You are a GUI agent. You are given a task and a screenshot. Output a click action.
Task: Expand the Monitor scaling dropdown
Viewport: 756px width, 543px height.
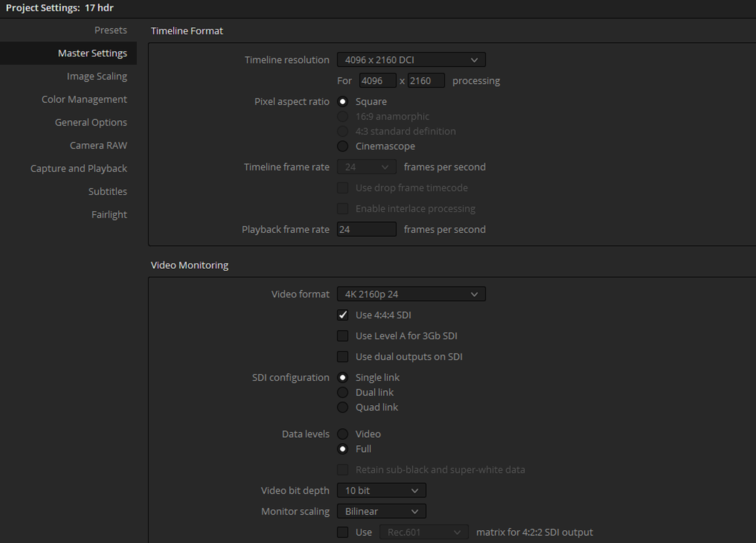[381, 511]
